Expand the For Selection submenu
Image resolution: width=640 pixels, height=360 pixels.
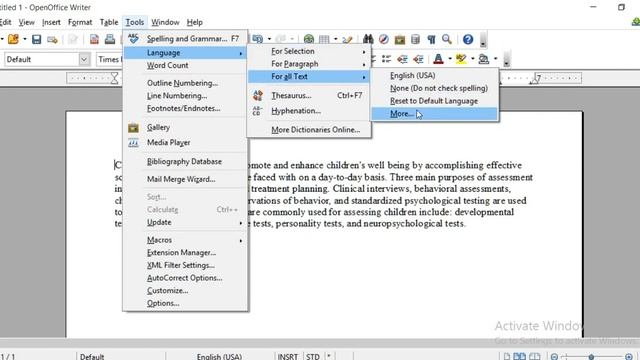[309, 51]
